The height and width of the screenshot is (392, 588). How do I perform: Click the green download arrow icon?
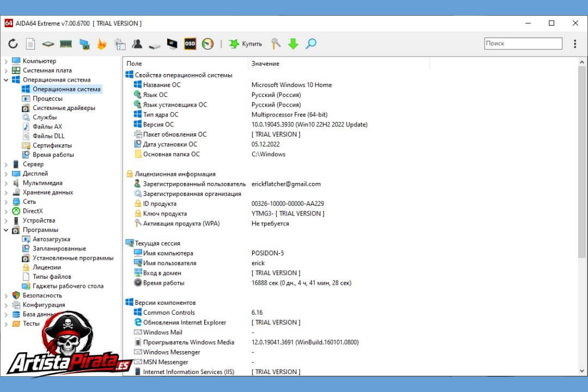tap(293, 44)
